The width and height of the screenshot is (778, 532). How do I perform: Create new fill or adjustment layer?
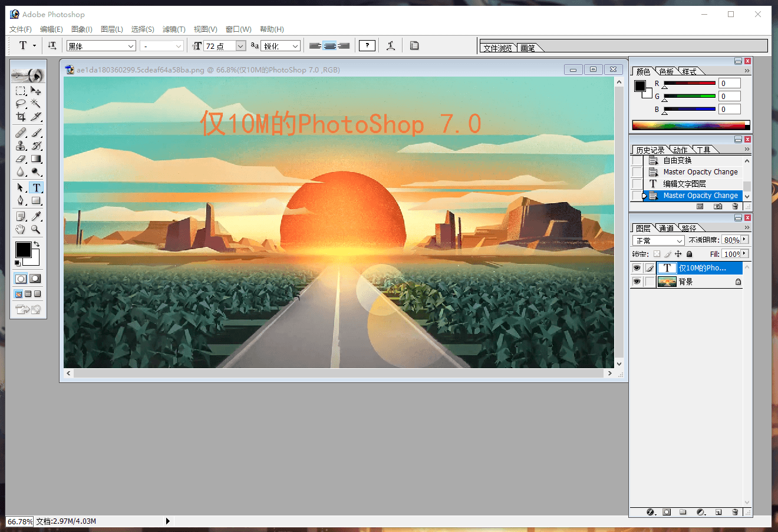(701, 512)
